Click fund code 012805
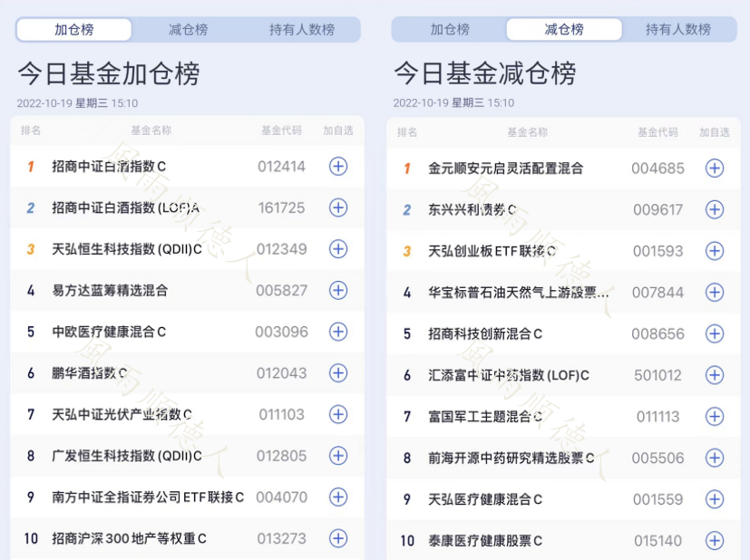The image size is (750, 560). (282, 456)
